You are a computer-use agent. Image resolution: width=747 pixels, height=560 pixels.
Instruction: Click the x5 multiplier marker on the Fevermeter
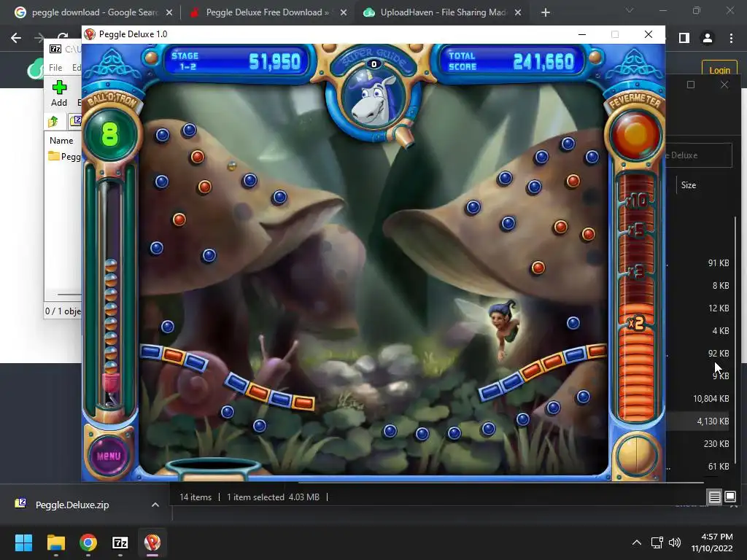click(636, 231)
